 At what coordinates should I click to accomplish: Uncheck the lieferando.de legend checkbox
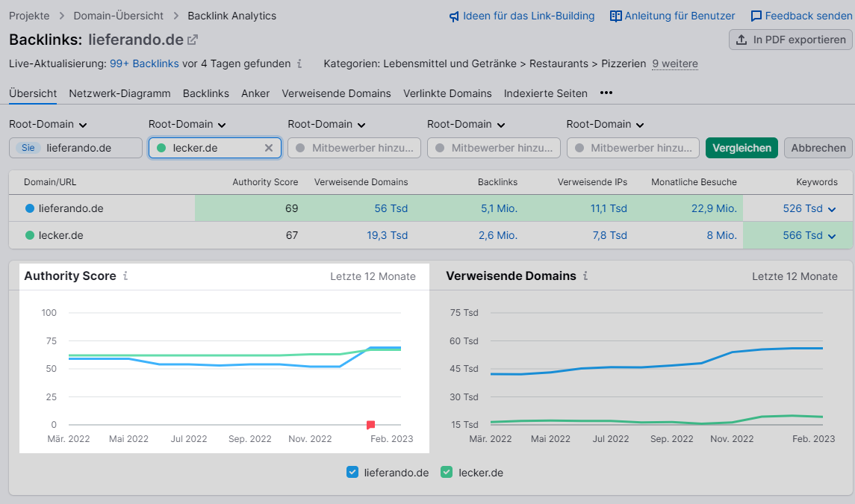click(x=353, y=472)
